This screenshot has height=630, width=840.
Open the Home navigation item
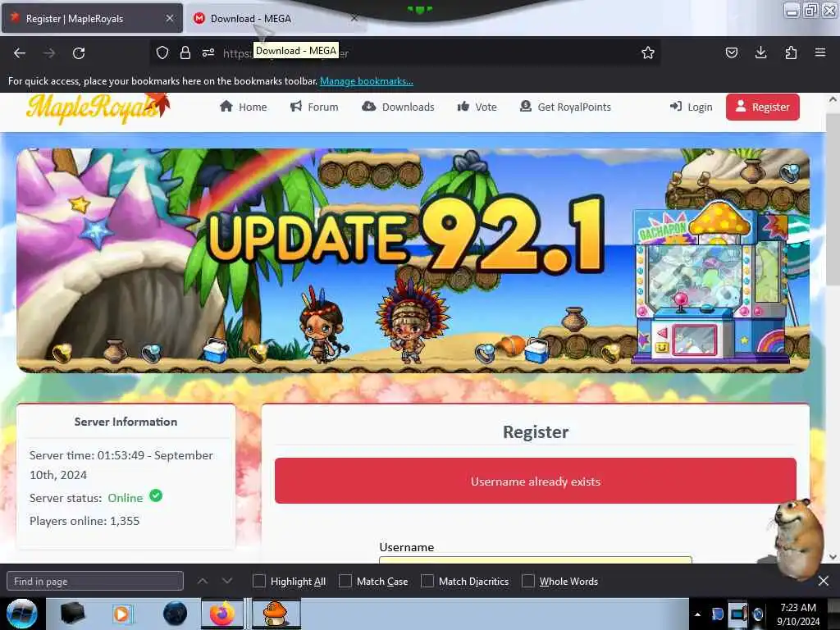243,107
